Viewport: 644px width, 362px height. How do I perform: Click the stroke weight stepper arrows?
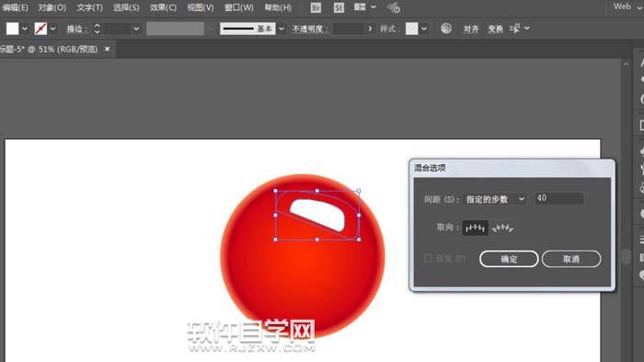[x=97, y=29]
